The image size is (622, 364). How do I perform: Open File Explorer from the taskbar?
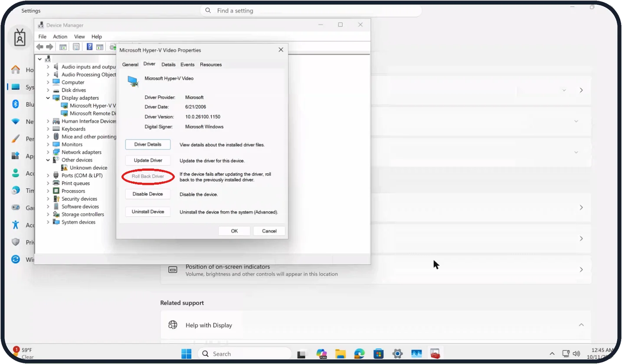click(340, 354)
